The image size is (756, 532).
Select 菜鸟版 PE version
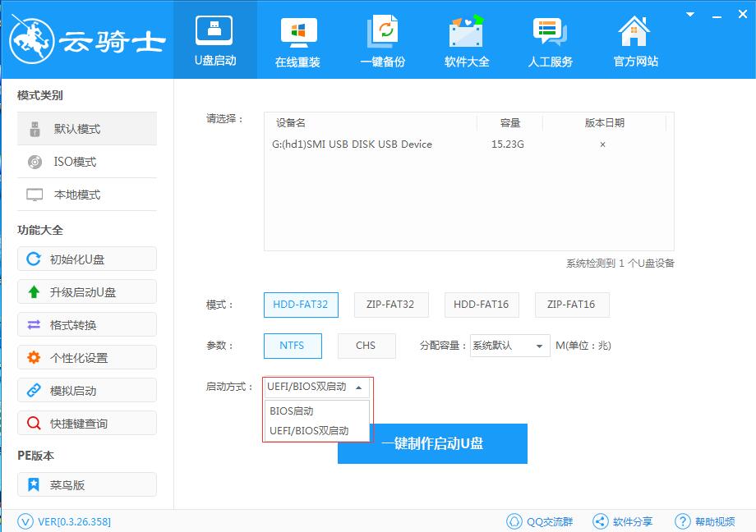click(x=87, y=484)
